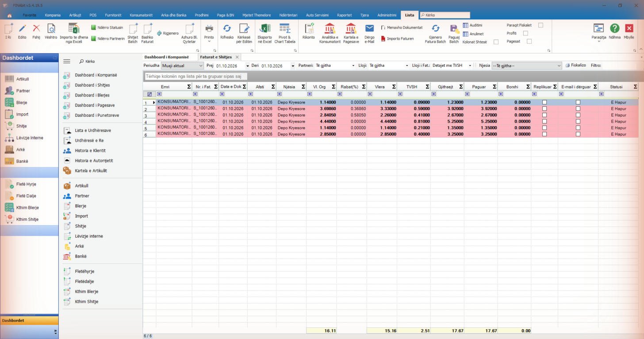Click Dërgo e-Mail icon
644x339 pixels.
369,28
